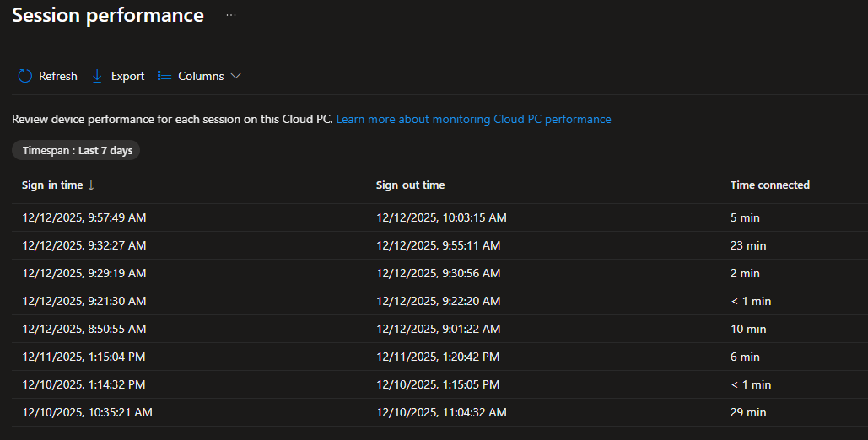Sort by the Sign-out time column header
The height and width of the screenshot is (440, 868).
(x=410, y=185)
